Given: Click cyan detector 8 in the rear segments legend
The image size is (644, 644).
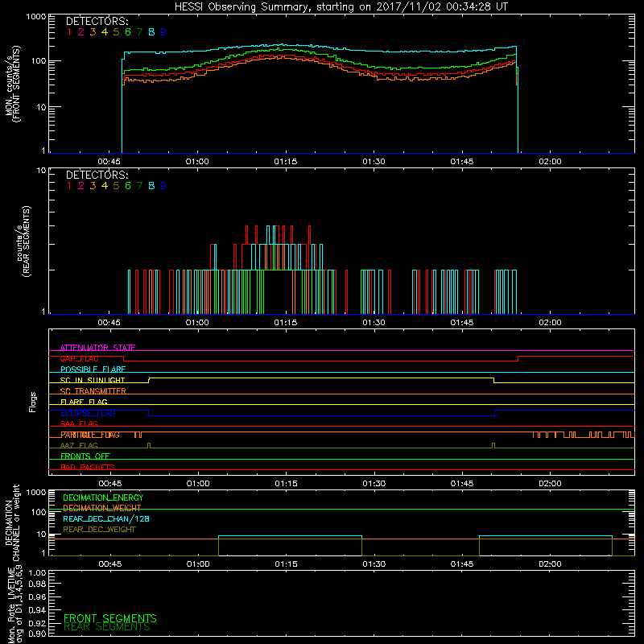Looking at the screenshot, I should coord(151,186).
